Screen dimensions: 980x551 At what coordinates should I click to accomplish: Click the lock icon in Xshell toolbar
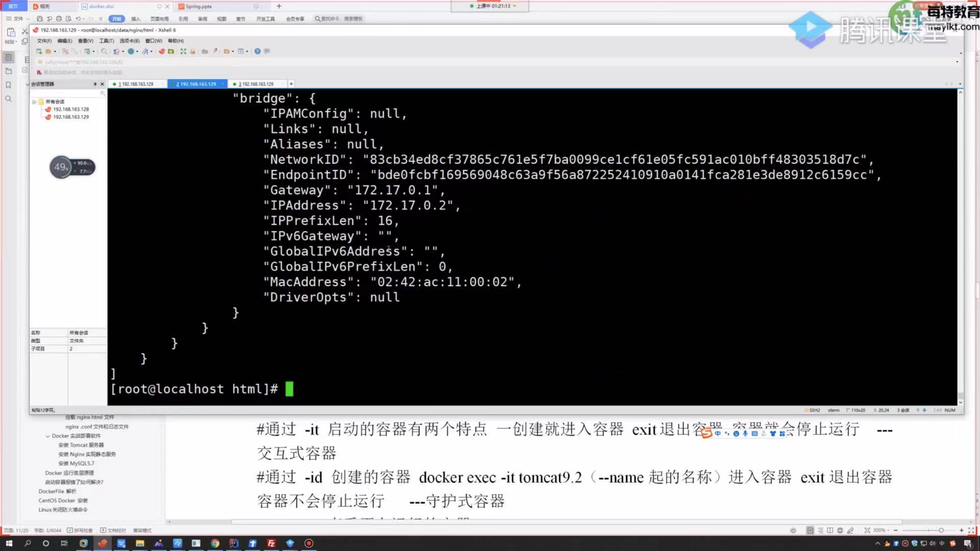(192, 51)
